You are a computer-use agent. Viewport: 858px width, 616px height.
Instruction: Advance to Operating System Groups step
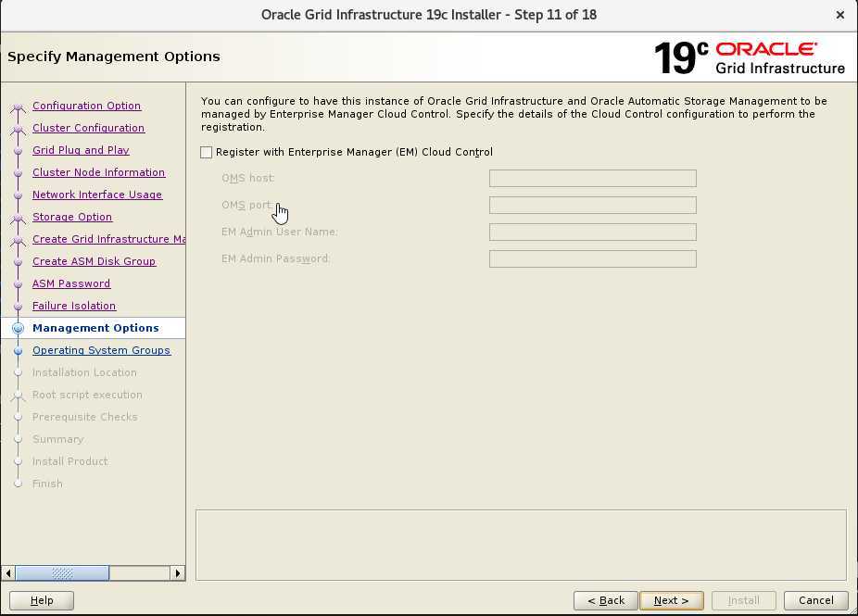[x=101, y=350]
